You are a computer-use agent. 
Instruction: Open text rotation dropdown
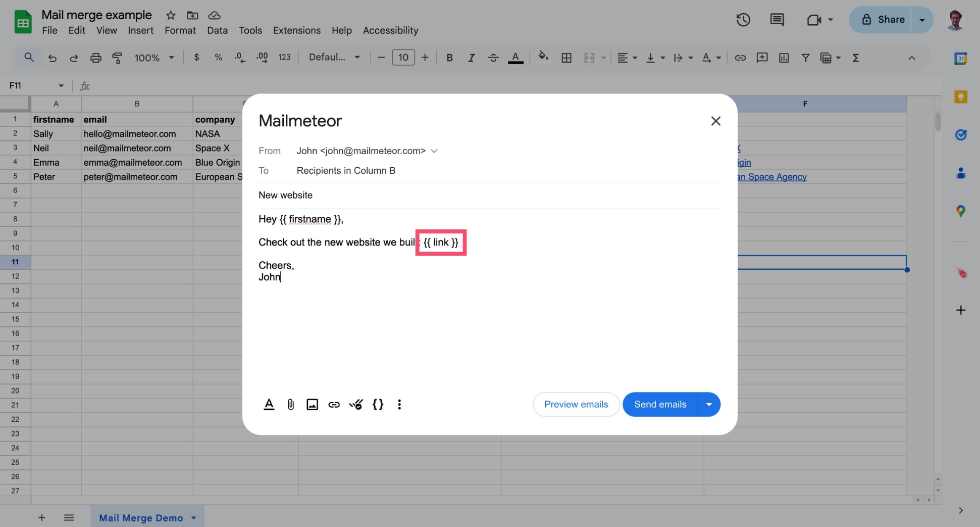coord(711,58)
